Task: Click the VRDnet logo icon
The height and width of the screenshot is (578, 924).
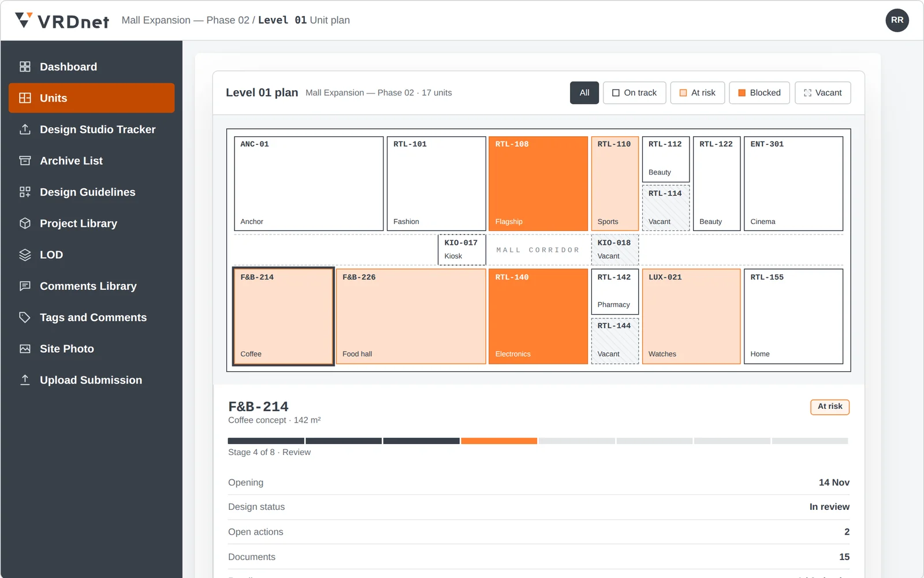Action: pos(24,20)
